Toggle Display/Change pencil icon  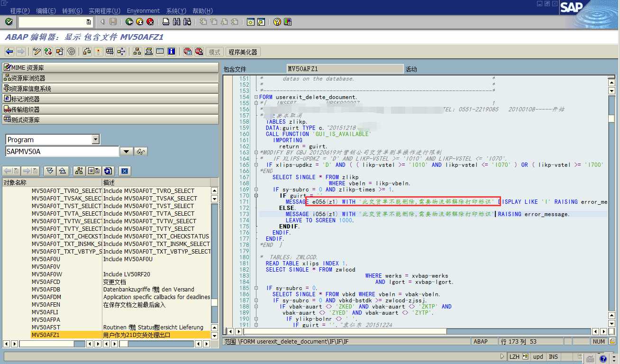[x=37, y=52]
